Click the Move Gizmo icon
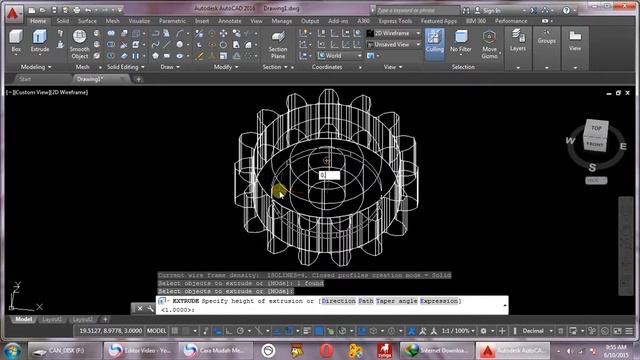This screenshot has width=640, height=360. tap(489, 44)
